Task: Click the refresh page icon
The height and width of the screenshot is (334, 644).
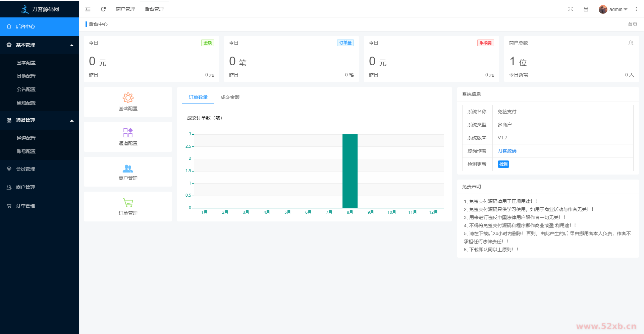Action: pos(103,9)
